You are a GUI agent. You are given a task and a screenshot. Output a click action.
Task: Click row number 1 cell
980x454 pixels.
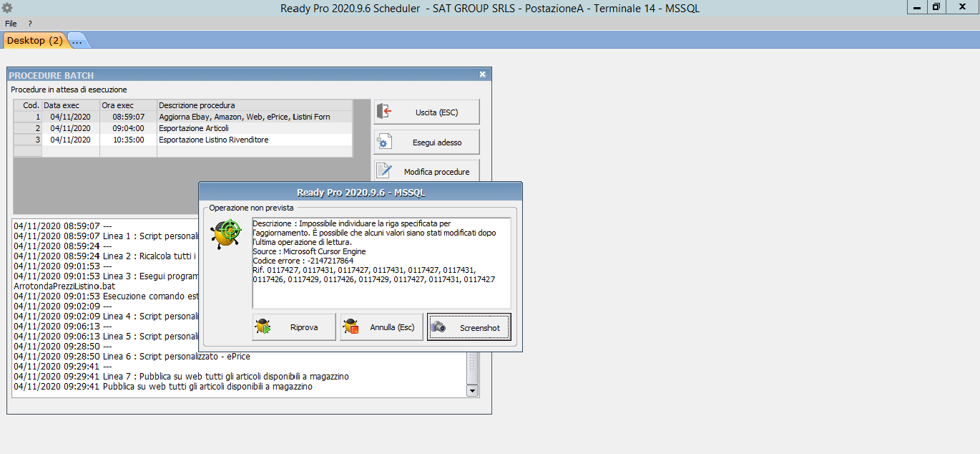tap(28, 117)
